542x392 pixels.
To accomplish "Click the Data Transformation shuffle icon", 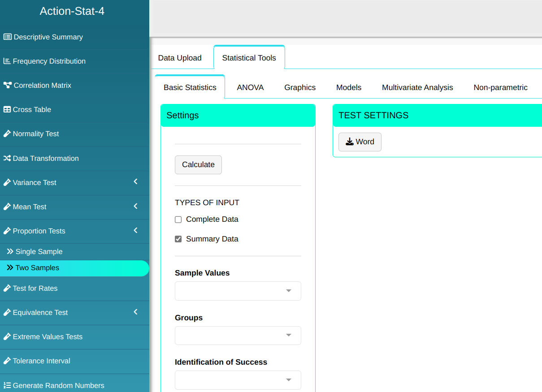I will [7, 159].
